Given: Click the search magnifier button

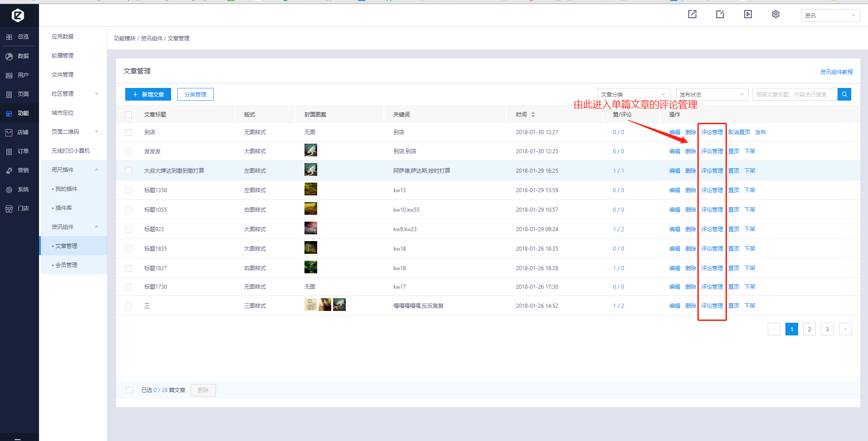Looking at the screenshot, I should pyautogui.click(x=844, y=94).
